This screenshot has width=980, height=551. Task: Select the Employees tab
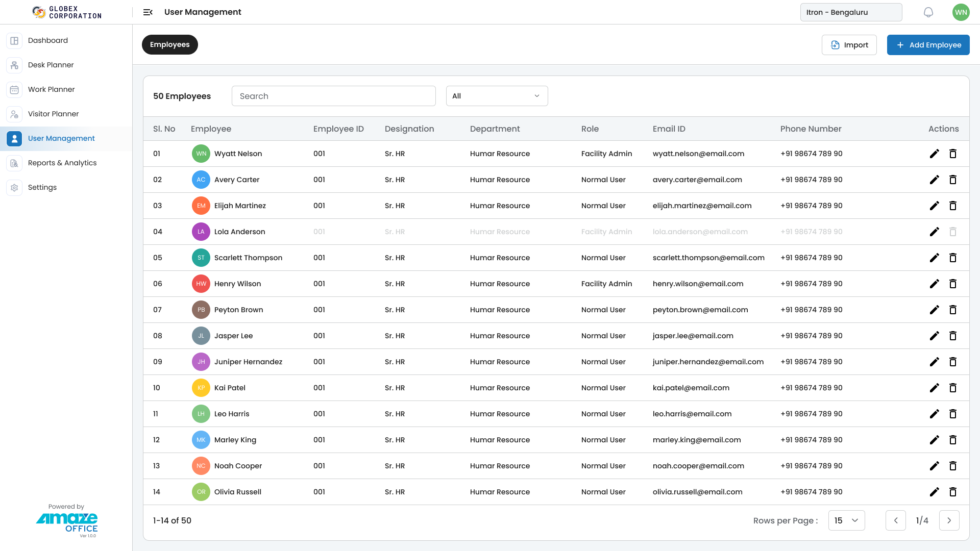click(x=169, y=45)
